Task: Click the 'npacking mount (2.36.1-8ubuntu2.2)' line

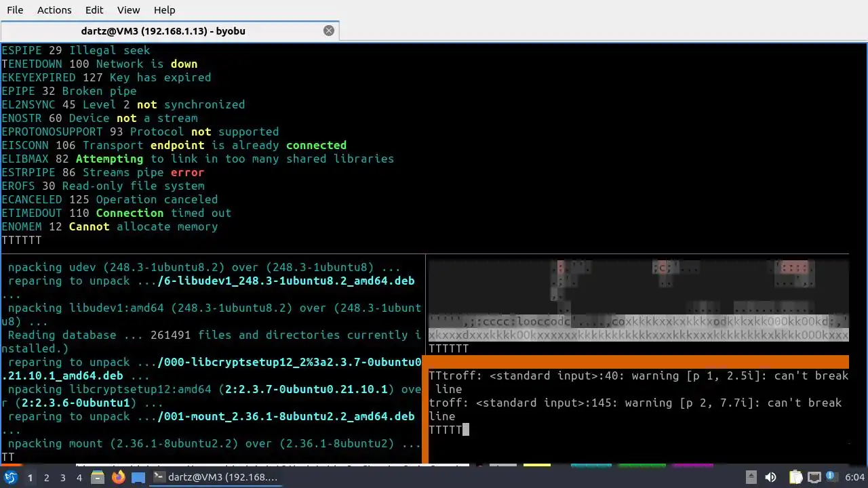Action: [x=214, y=443]
